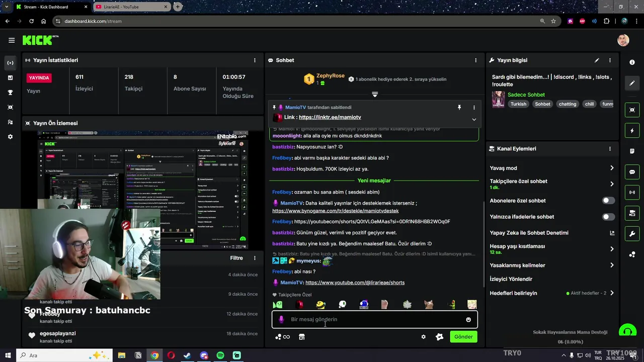The height and width of the screenshot is (362, 644).
Task: Select the chatting tag chip
Action: point(567,104)
